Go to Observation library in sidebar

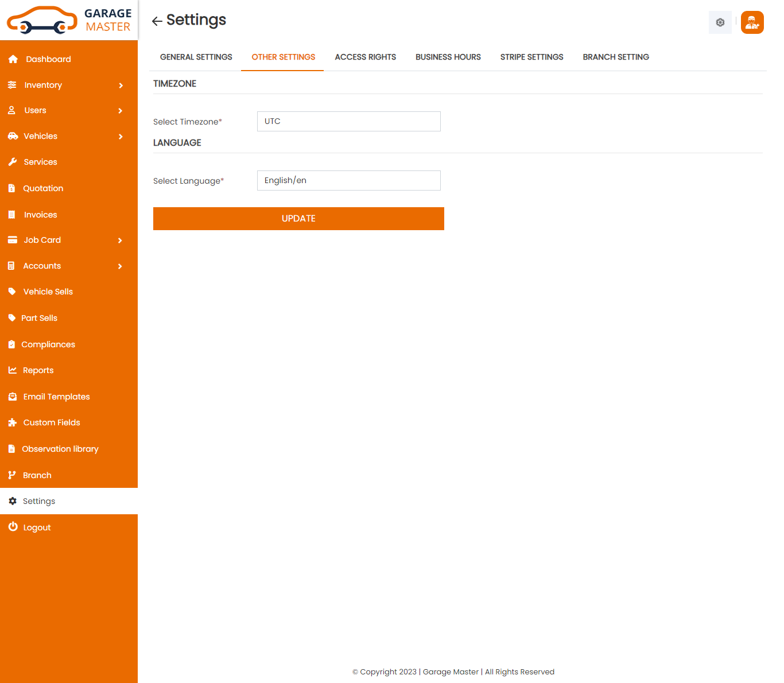[60, 449]
